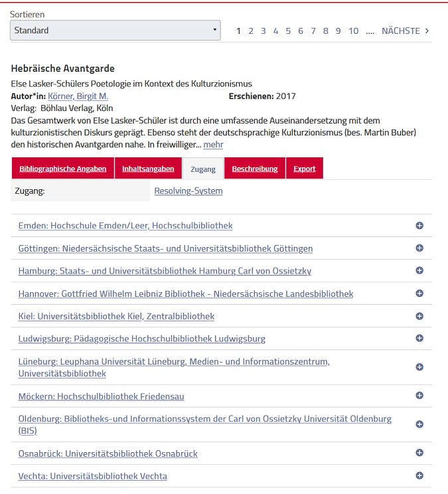This screenshot has height=494, width=448.
Task: Expand Vechta library plus icon
Action: point(419,475)
